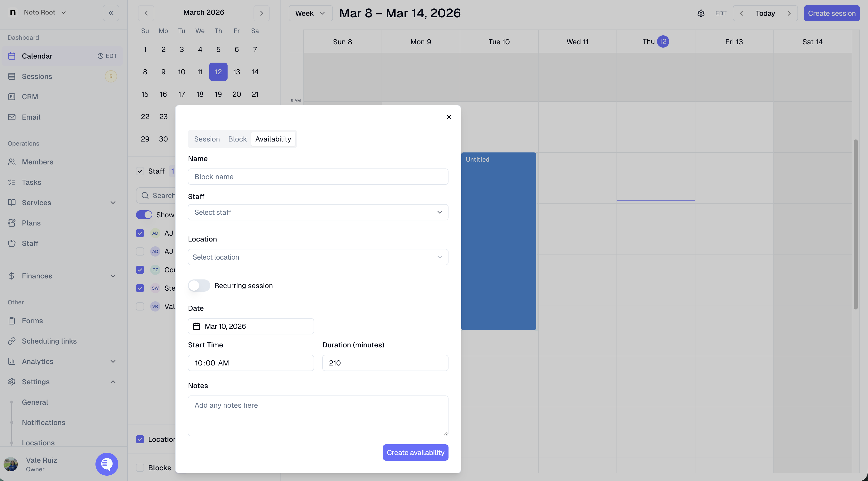Select the Availability tab
Viewport: 868px width, 481px height.
click(273, 139)
